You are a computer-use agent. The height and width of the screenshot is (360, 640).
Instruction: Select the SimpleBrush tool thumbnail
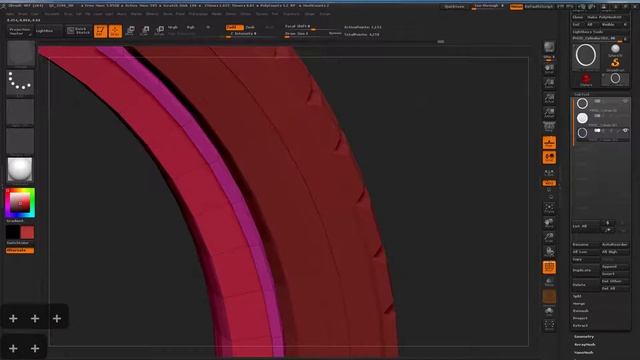615,64
